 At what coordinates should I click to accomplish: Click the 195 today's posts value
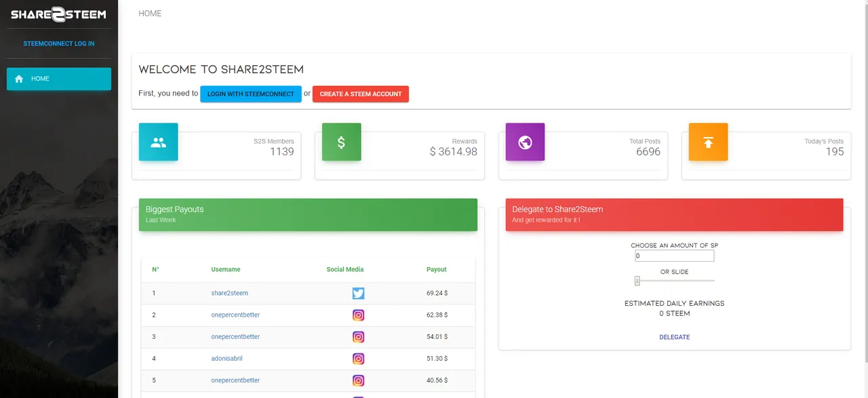point(835,152)
